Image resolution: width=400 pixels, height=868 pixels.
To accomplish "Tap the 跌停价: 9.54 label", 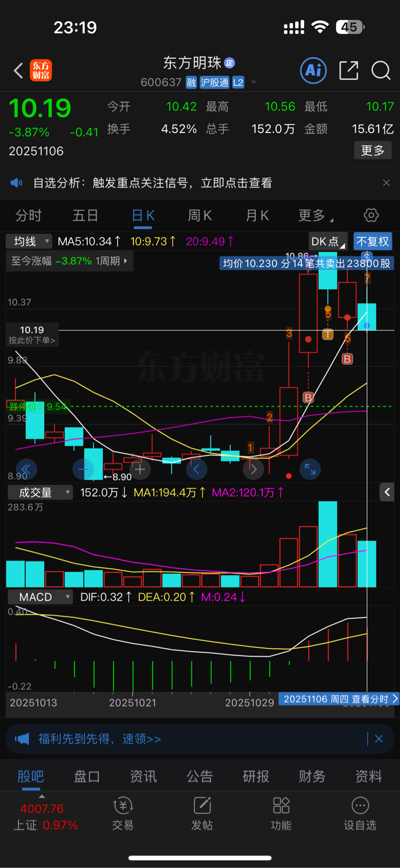I will 37,406.
